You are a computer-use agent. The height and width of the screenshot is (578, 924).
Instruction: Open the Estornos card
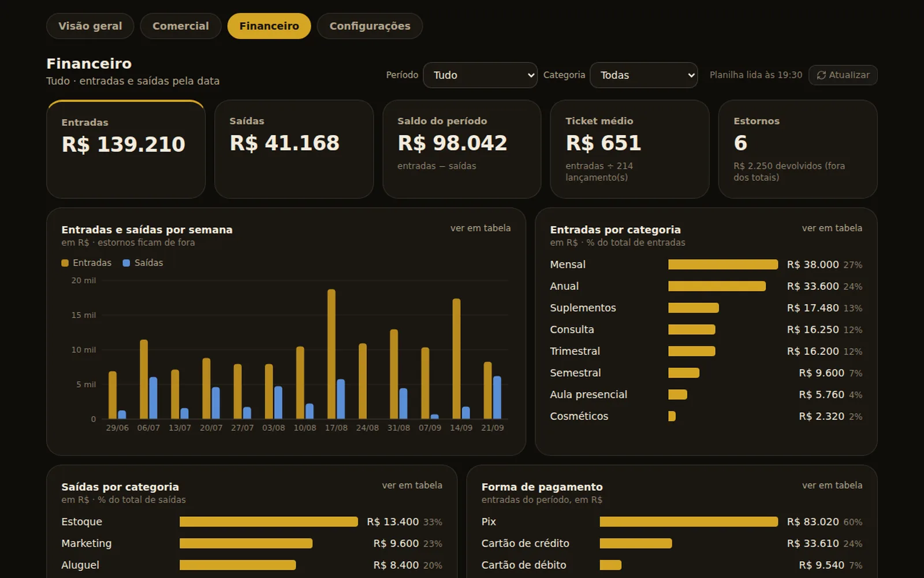[798, 149]
